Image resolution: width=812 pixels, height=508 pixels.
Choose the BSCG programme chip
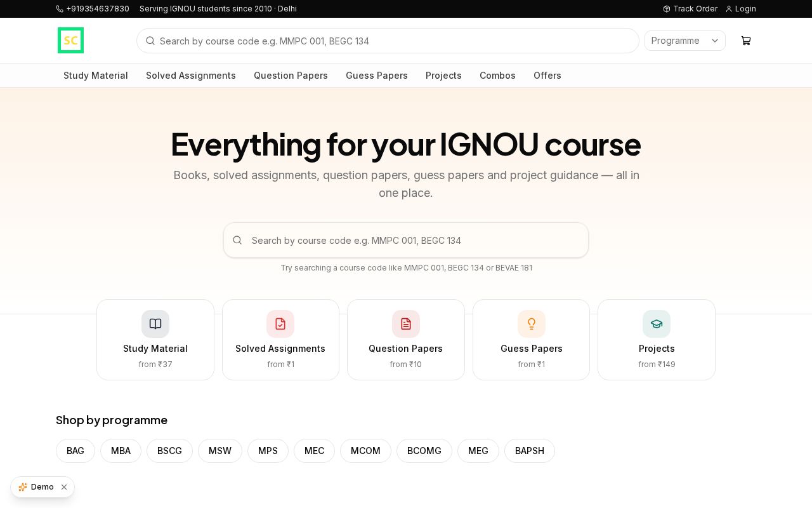169,451
